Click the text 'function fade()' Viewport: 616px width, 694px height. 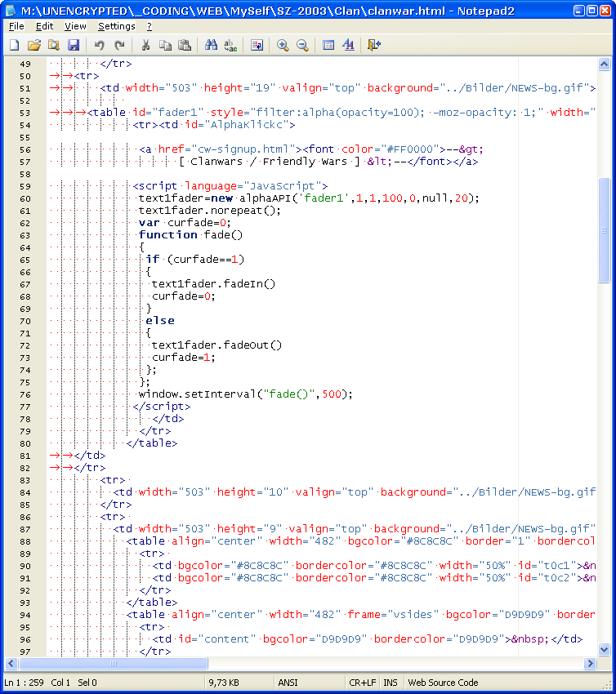pos(191,234)
